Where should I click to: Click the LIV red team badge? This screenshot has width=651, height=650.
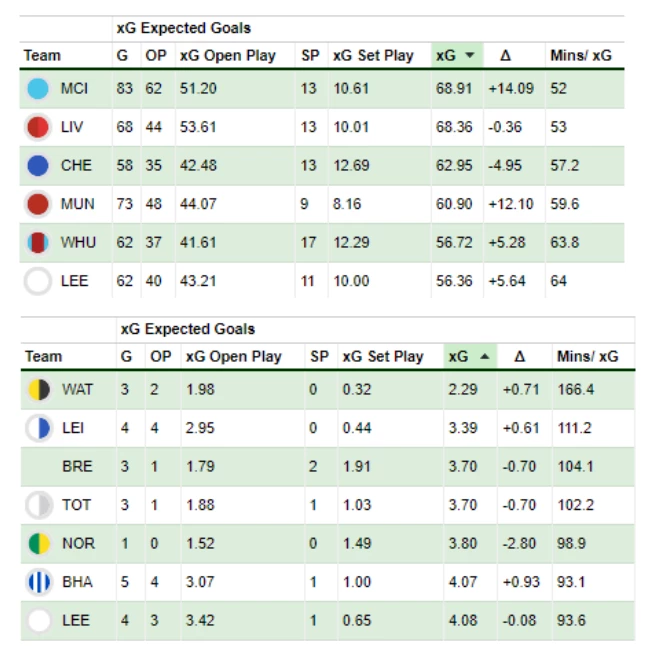click(38, 127)
